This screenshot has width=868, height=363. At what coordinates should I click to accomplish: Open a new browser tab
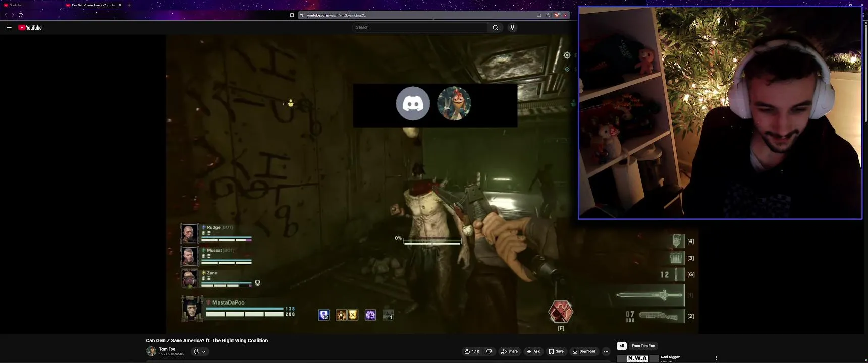pyautogui.click(x=129, y=5)
